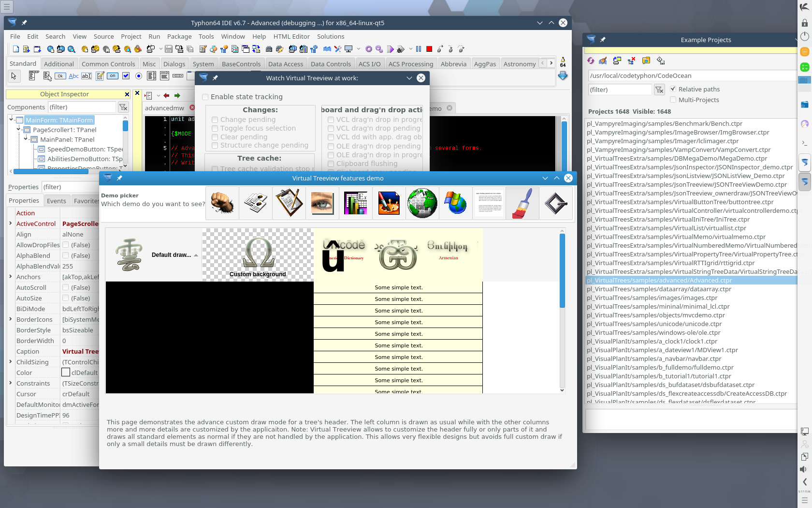
Task: Expand the Anchors property
Action: (11, 277)
